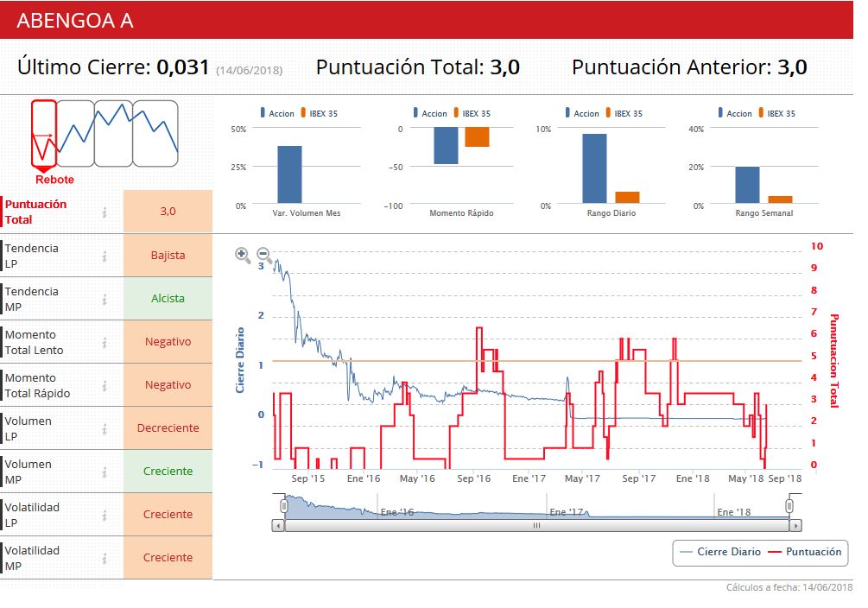Toggle Accion legend in Var. Volumen Mes chart
The width and height of the screenshot is (868, 608).
pos(277,113)
